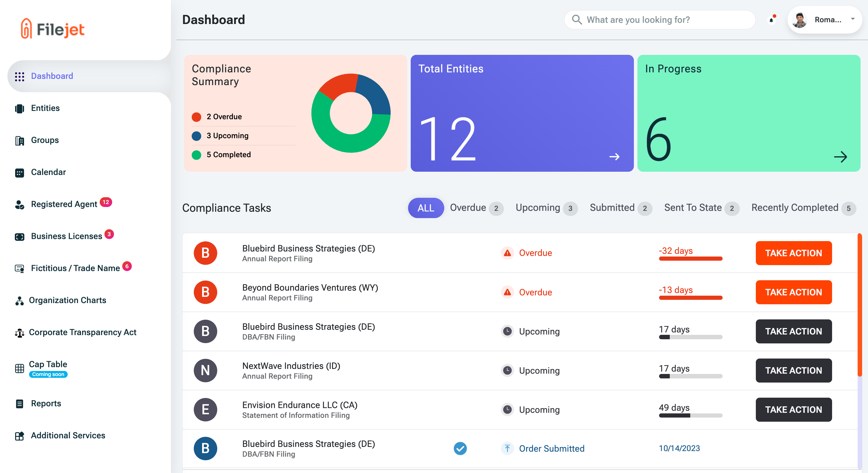Switch to the Sent To State tab

[702, 208]
